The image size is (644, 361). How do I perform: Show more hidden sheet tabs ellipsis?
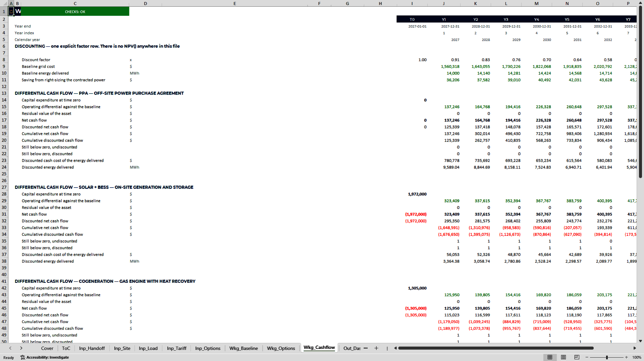coord(366,348)
